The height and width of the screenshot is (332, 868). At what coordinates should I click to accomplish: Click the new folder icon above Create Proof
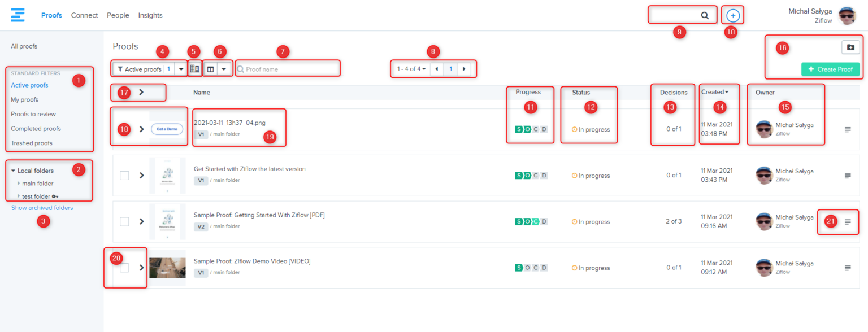tap(850, 47)
